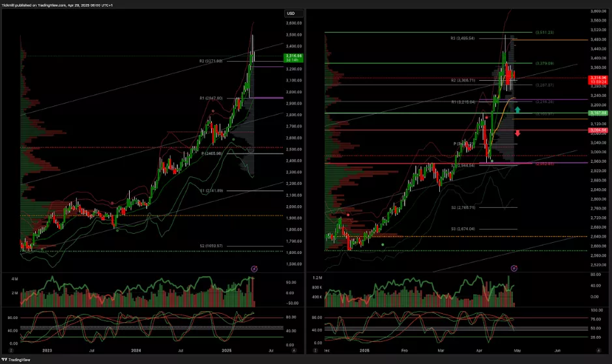
Task: Click the green up arrow marker on right chart
Action: pyautogui.click(x=517, y=110)
